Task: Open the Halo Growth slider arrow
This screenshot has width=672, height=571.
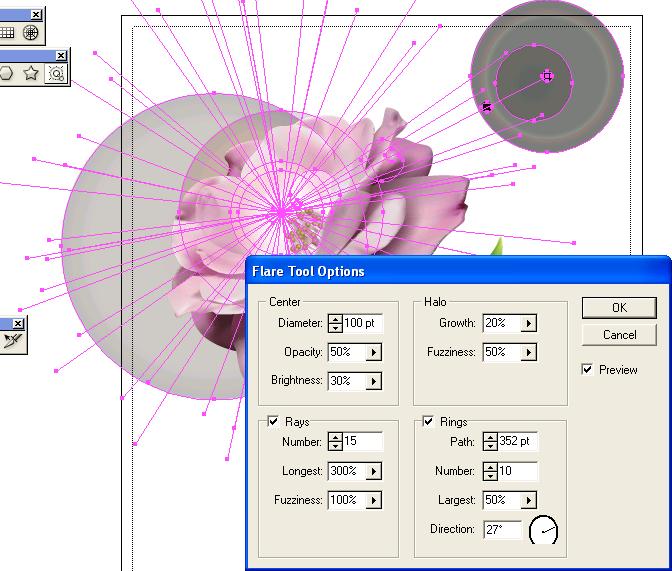Action: pyautogui.click(x=528, y=323)
